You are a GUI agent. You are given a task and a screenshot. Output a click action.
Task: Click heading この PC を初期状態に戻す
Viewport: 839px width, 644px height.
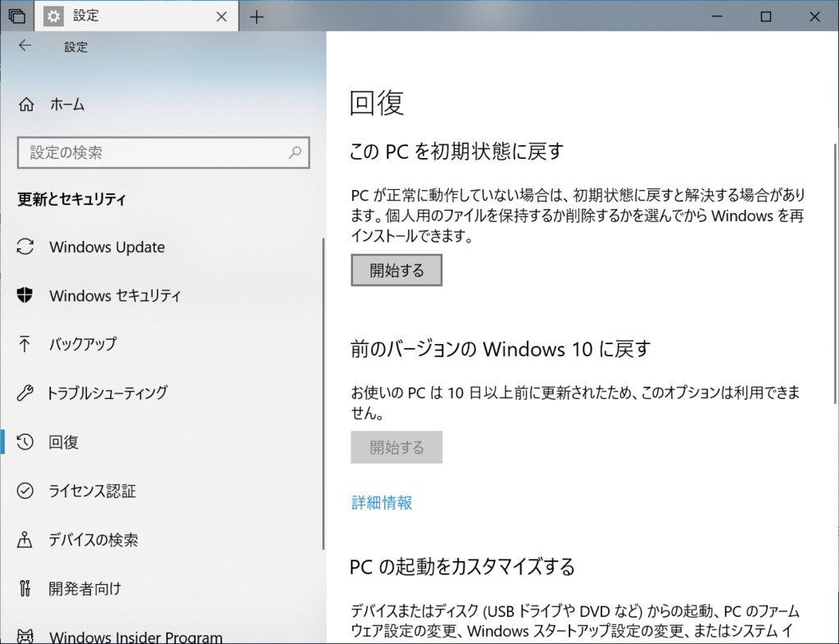click(457, 152)
